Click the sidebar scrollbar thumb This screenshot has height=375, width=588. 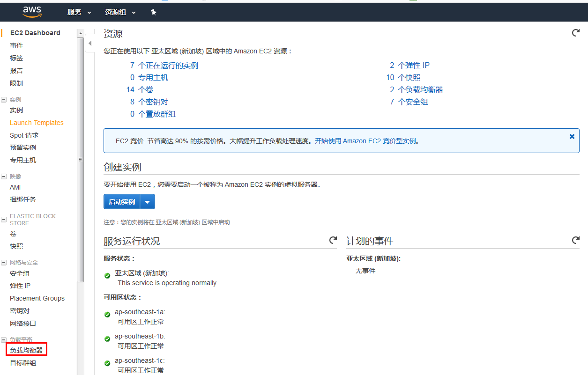pyautogui.click(x=81, y=160)
